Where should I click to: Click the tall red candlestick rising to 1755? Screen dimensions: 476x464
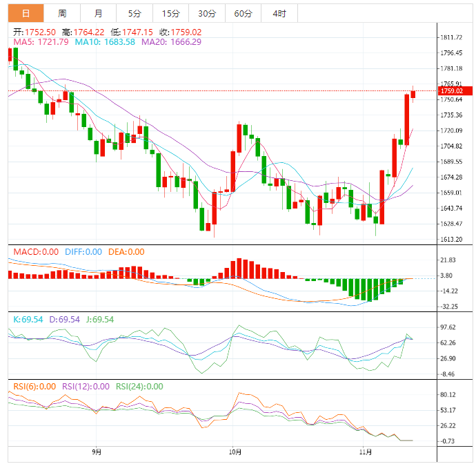tap(407, 119)
